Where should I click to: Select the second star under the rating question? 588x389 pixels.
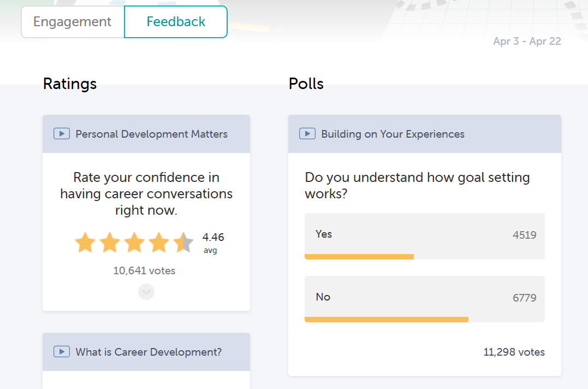click(110, 242)
